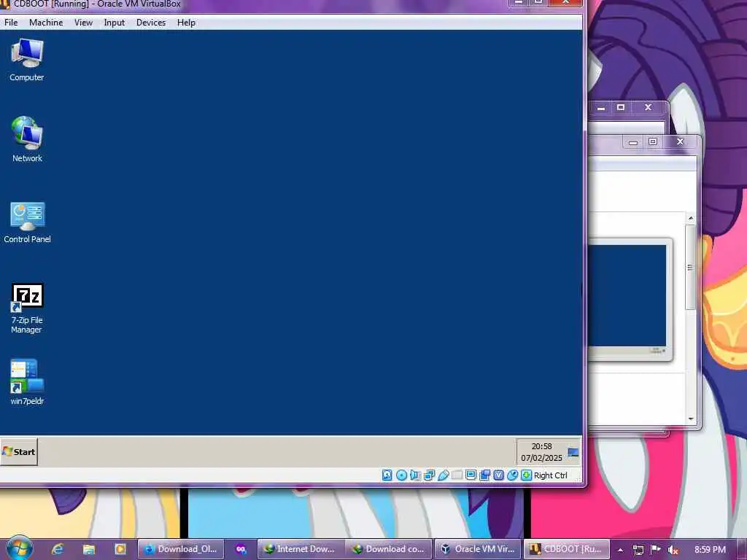Switch to Internet Dow... taskbar window
Viewport: 747px width, 560px height.
[301, 549]
